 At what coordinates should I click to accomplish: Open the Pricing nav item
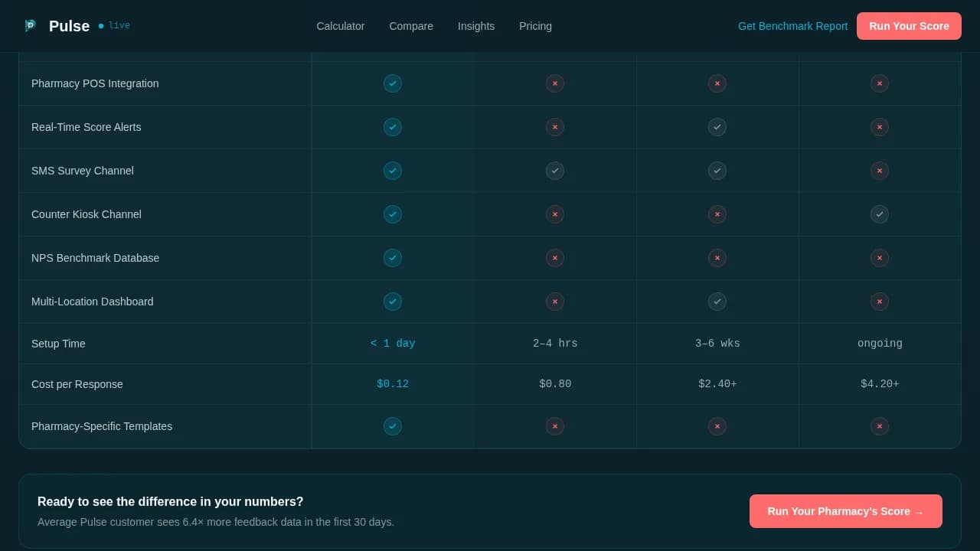pyautogui.click(x=535, y=26)
